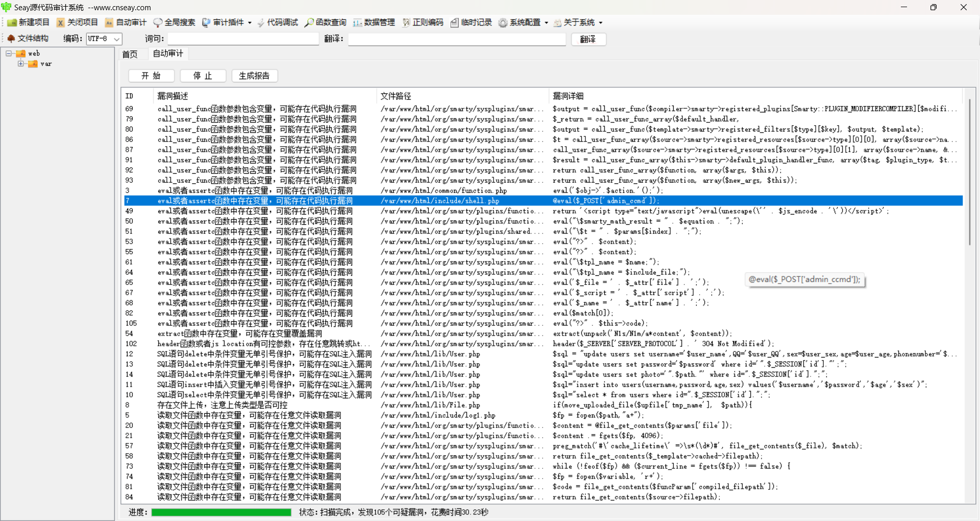The image size is (980, 521).
Task: Select row ID 49 eval unescape script
Action: click(543, 211)
